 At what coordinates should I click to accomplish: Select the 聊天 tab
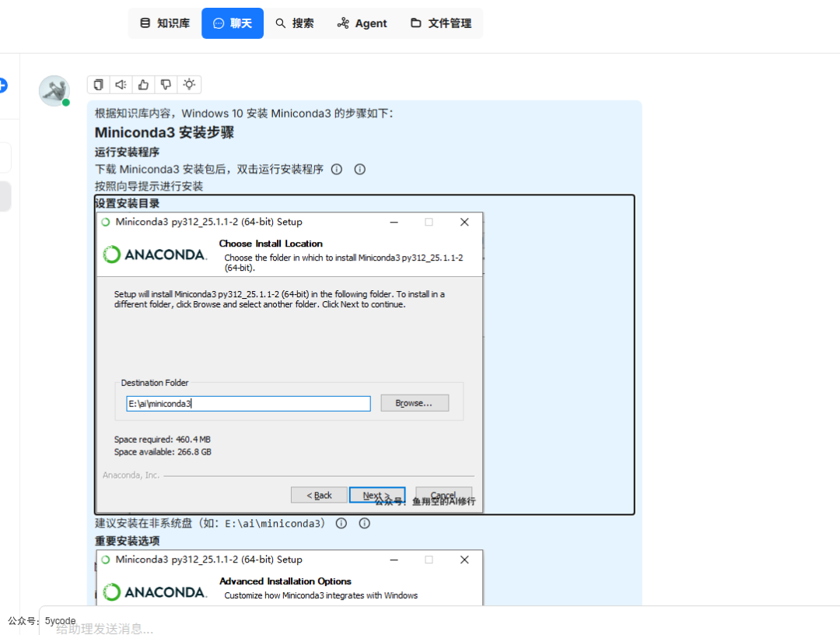pyautogui.click(x=233, y=23)
